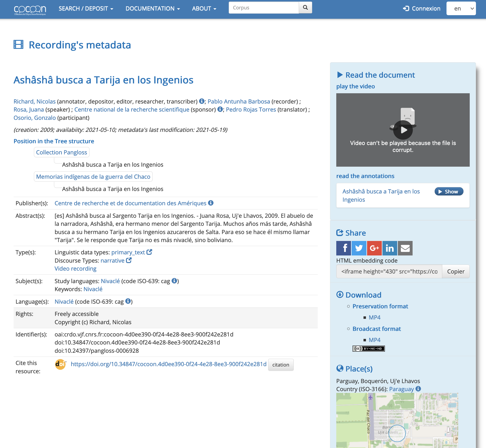Download Preservation format MP4
Viewport: 486px width, 448px height.
point(374,317)
